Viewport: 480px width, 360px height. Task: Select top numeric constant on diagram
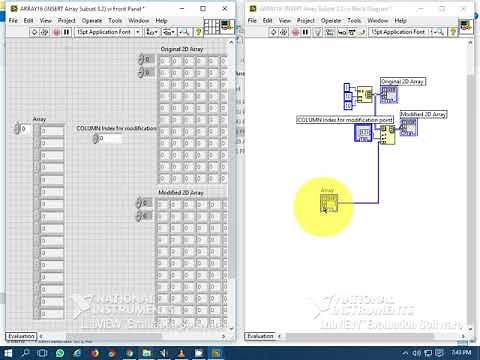(347, 87)
